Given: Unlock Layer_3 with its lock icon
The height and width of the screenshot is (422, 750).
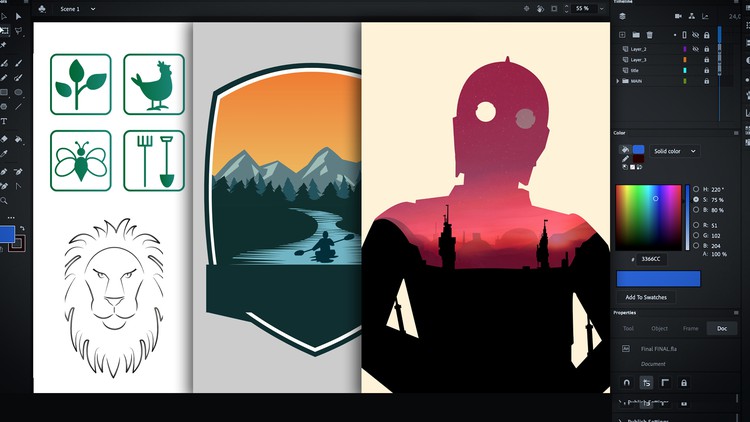Looking at the screenshot, I should 706,60.
